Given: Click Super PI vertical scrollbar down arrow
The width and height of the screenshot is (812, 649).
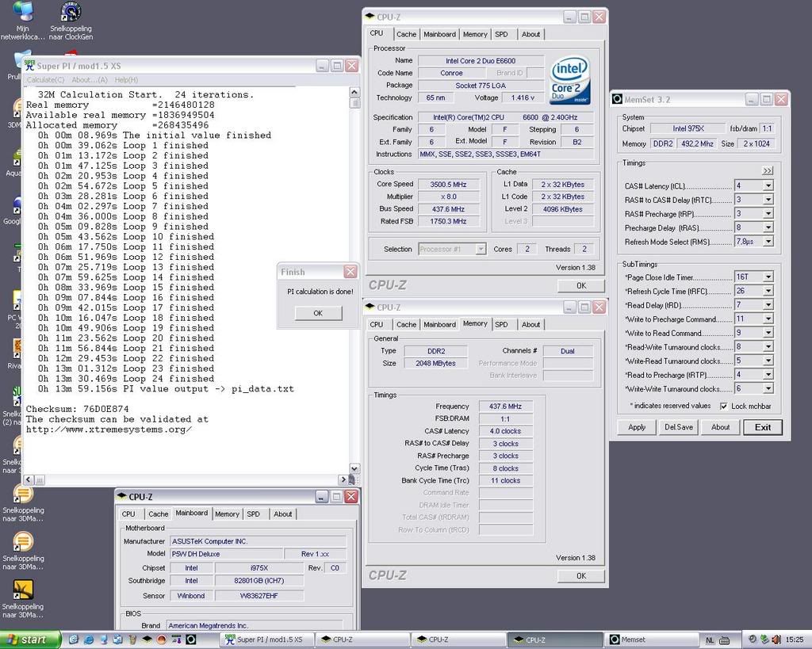Looking at the screenshot, I should click(x=354, y=468).
